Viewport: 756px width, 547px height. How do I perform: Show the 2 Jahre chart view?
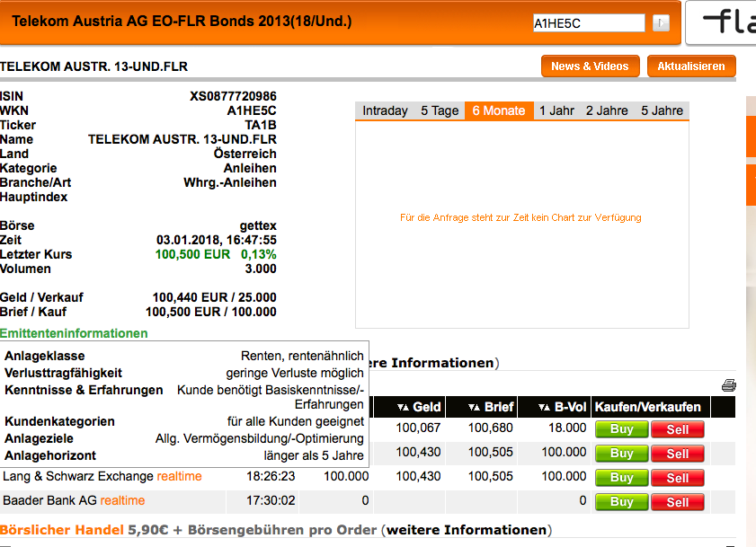pyautogui.click(x=607, y=110)
